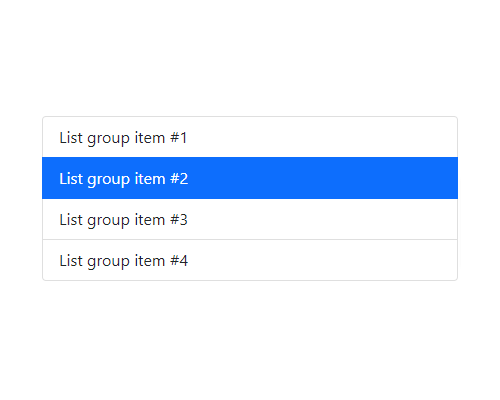Click the text 'List group item #3'
The height and width of the screenshot is (400, 500).
(x=123, y=220)
